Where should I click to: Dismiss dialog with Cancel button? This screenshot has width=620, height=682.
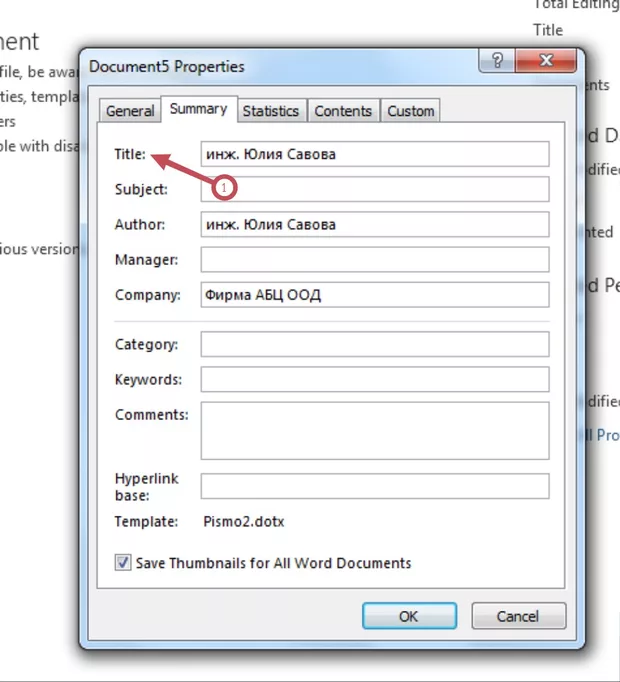coord(519,616)
